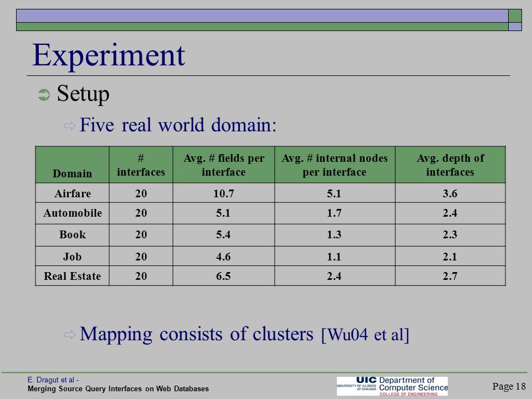This screenshot has width=532, height=399.
Task: Select the Real Estate row label
Action: coord(72,276)
